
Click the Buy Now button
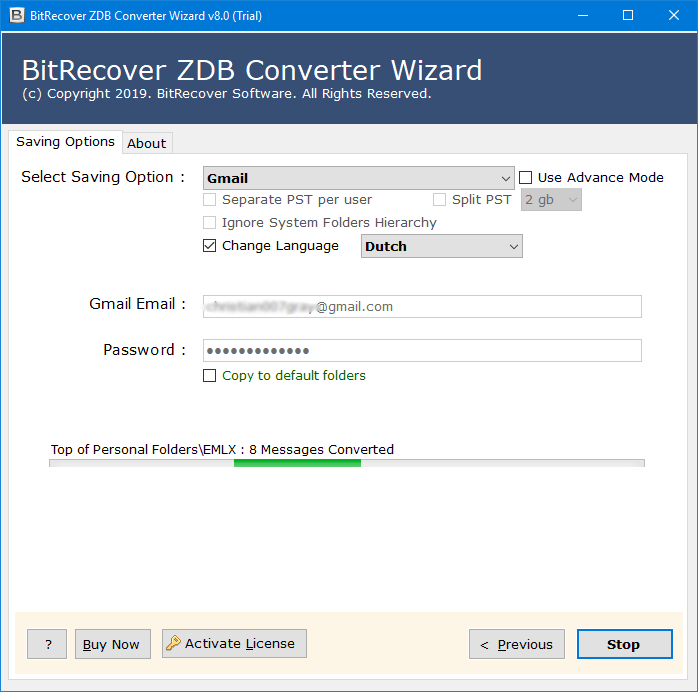tap(113, 643)
